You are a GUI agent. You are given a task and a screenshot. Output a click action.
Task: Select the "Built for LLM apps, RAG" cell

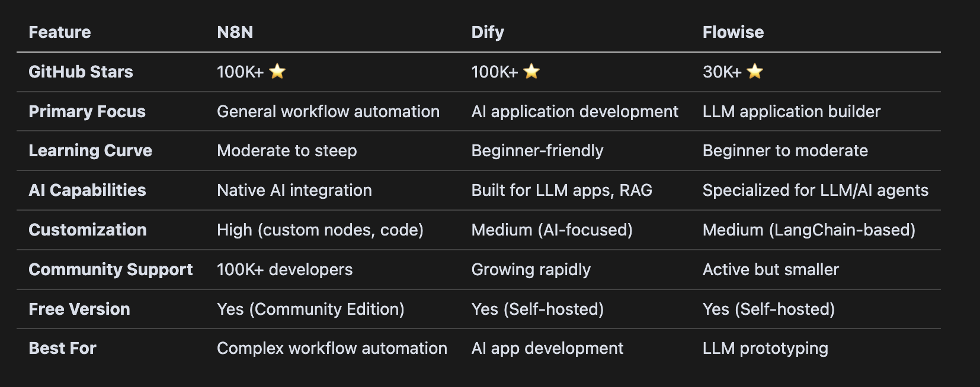(x=562, y=190)
